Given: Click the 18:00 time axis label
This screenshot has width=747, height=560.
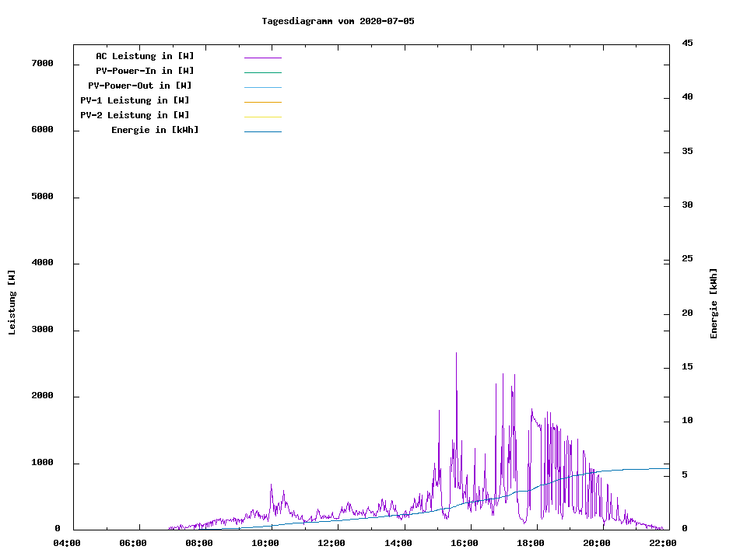Looking at the screenshot, I should (531, 543).
